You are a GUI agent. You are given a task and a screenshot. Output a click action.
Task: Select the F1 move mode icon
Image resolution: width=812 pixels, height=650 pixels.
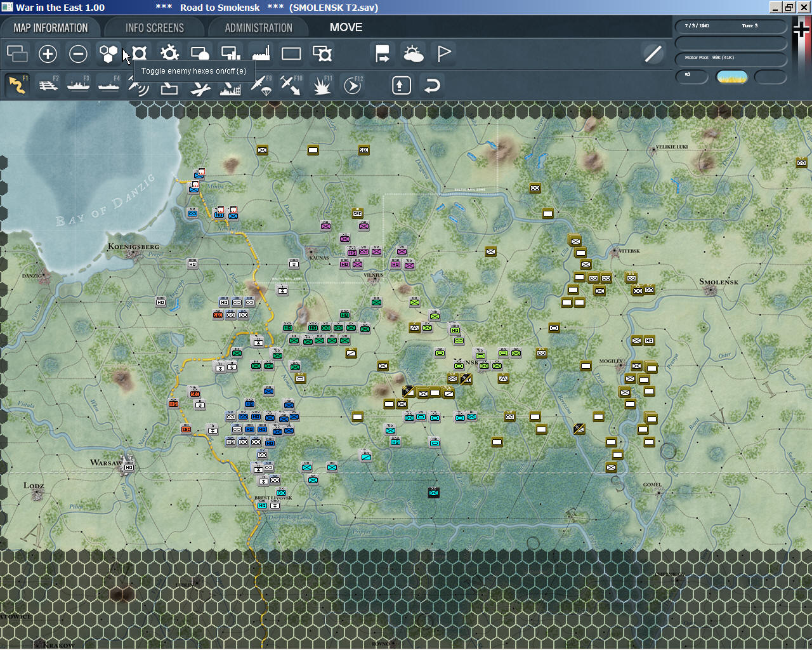coord(17,85)
